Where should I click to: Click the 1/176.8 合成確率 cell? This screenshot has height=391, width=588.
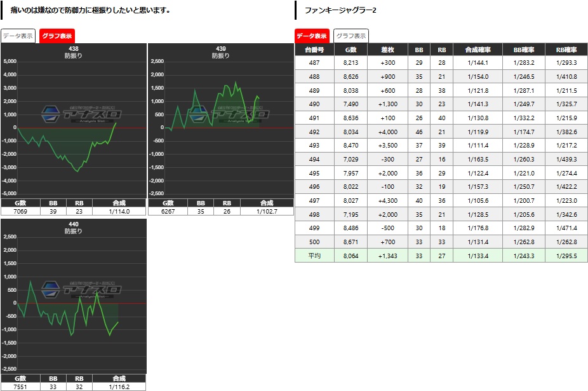tap(478, 228)
